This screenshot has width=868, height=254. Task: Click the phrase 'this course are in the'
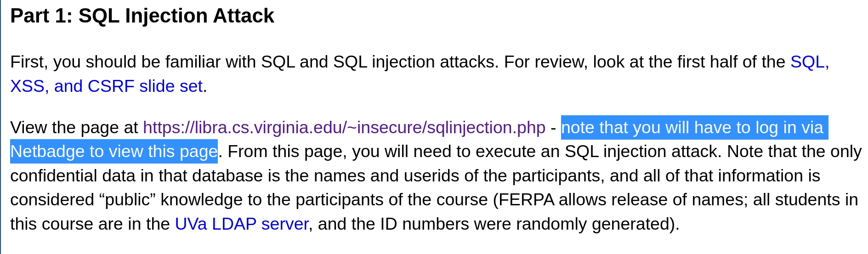click(90, 224)
